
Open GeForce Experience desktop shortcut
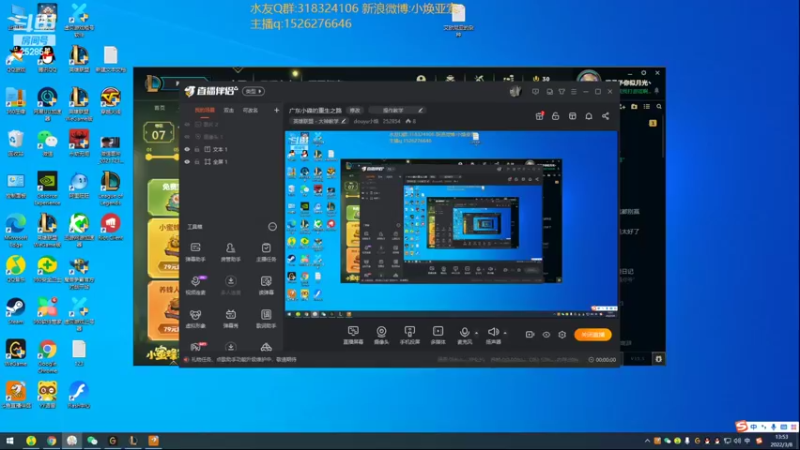[47, 188]
